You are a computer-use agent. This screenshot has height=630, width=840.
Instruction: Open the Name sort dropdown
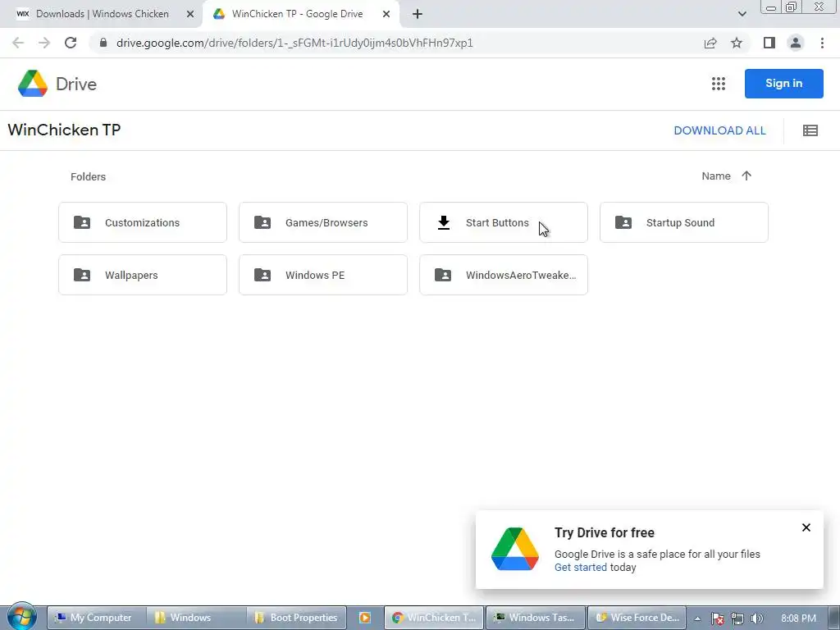click(x=716, y=176)
